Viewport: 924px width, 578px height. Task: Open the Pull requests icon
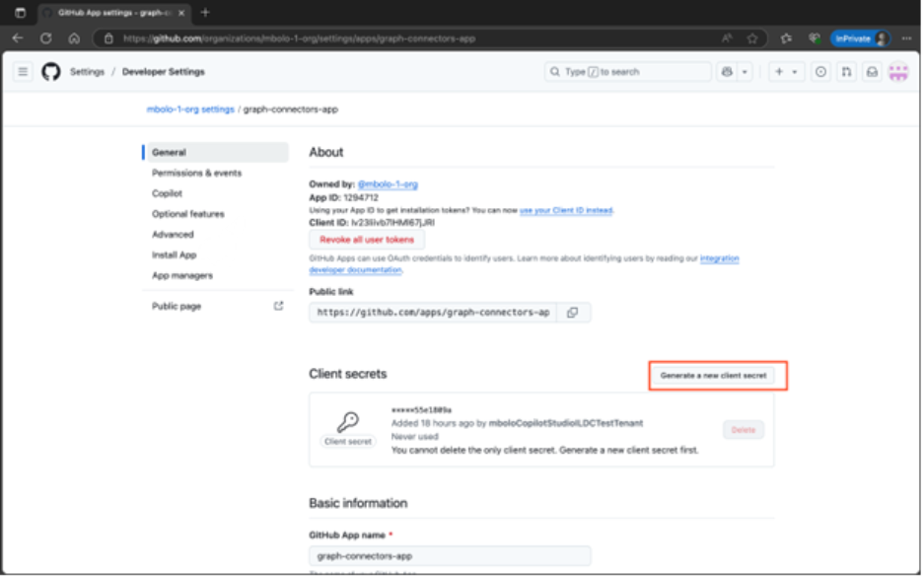pyautogui.click(x=847, y=71)
